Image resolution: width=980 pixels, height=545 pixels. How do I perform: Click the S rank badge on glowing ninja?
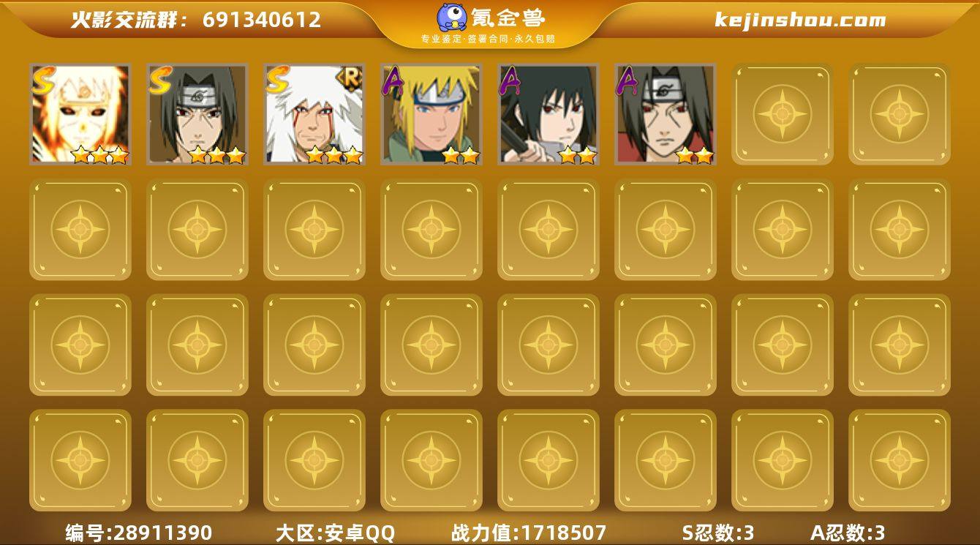(42, 79)
